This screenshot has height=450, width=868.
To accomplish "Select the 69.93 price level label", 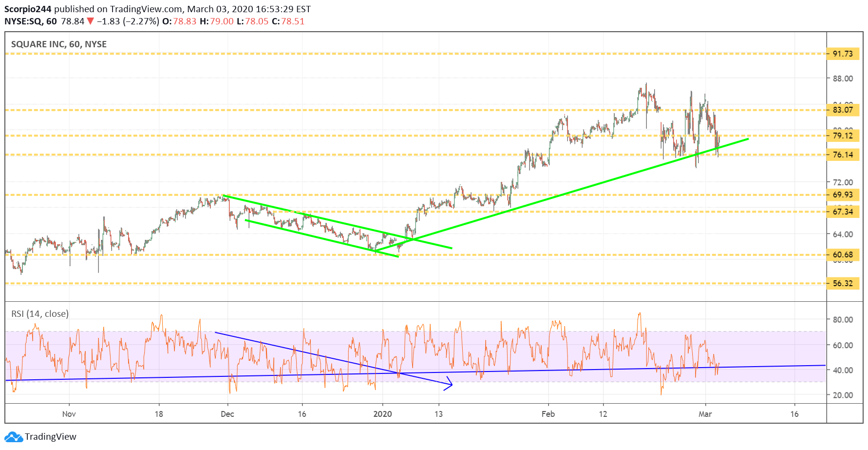I will pyautogui.click(x=843, y=195).
